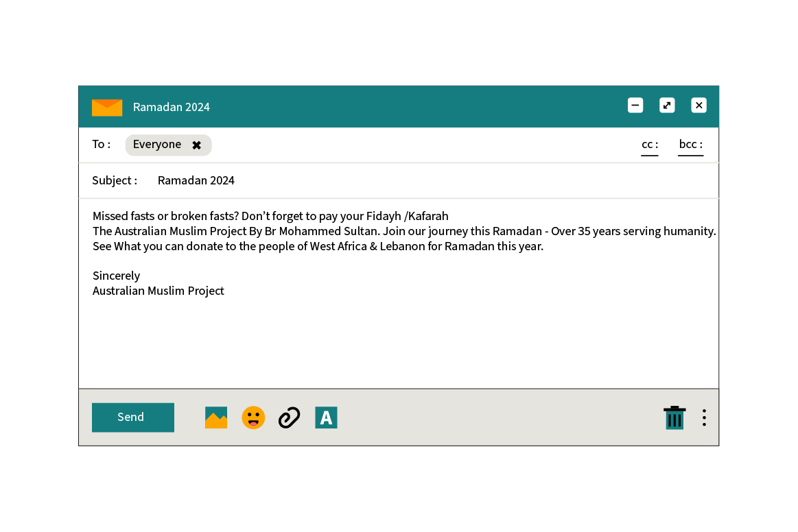This screenshot has width=798, height=532.
Task: Click the orange envelope mail icon
Action: 107,107
